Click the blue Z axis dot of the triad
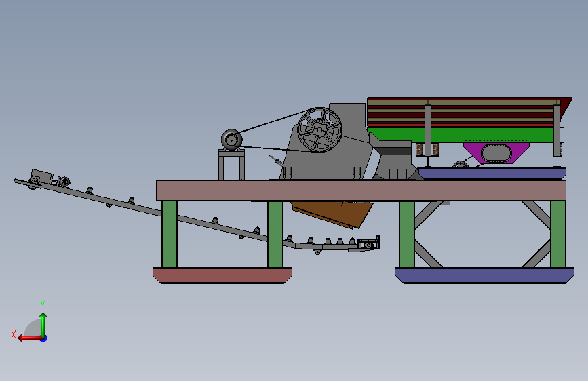Viewport: 588px width, 381px height. click(x=44, y=338)
